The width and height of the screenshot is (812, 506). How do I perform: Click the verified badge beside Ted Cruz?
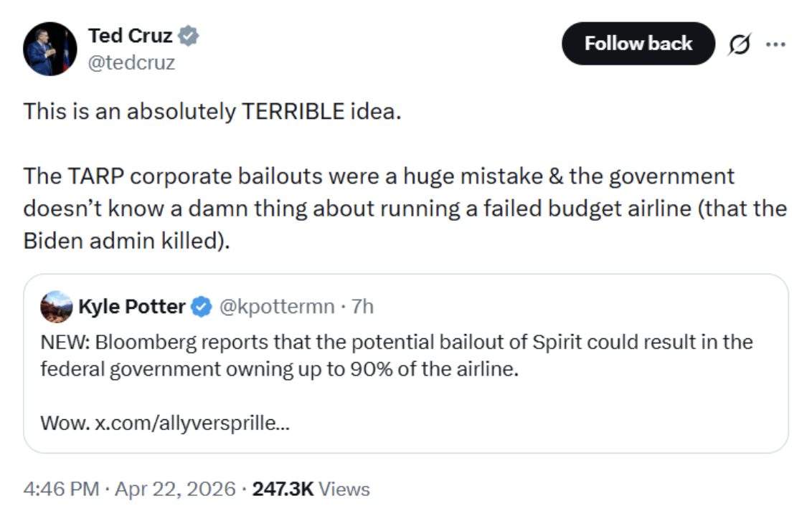[x=189, y=35]
